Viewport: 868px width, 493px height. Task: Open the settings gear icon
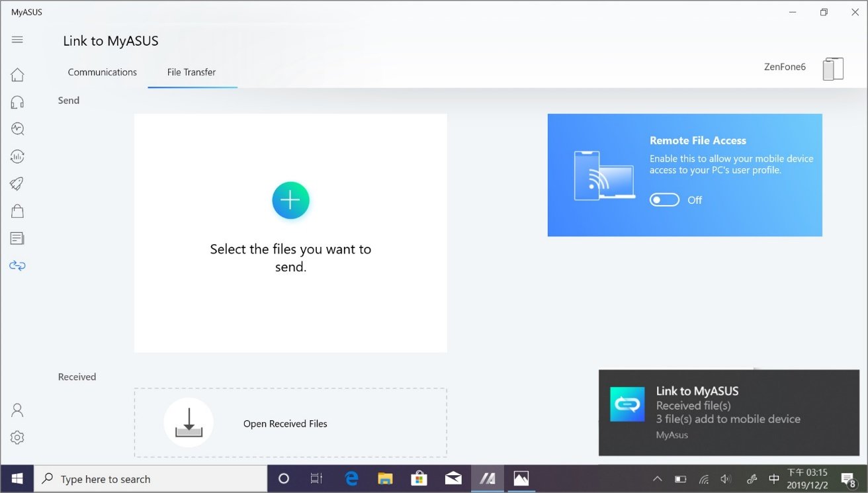click(x=17, y=437)
